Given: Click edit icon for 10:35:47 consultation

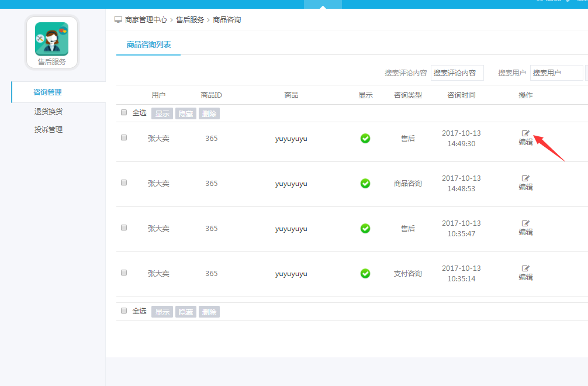Looking at the screenshot, I should [525, 223].
